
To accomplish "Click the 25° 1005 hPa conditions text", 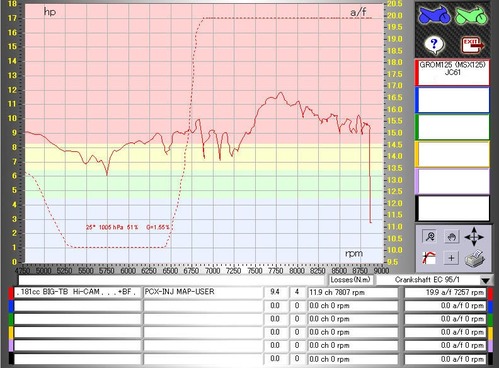I will click(x=128, y=227).
